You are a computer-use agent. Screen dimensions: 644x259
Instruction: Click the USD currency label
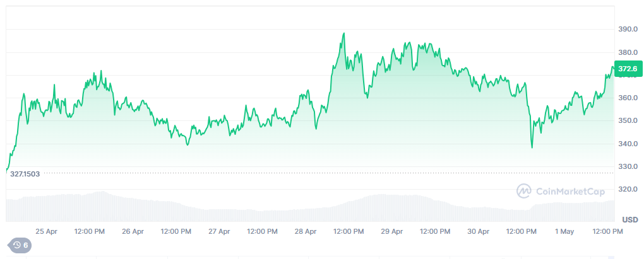click(629, 219)
